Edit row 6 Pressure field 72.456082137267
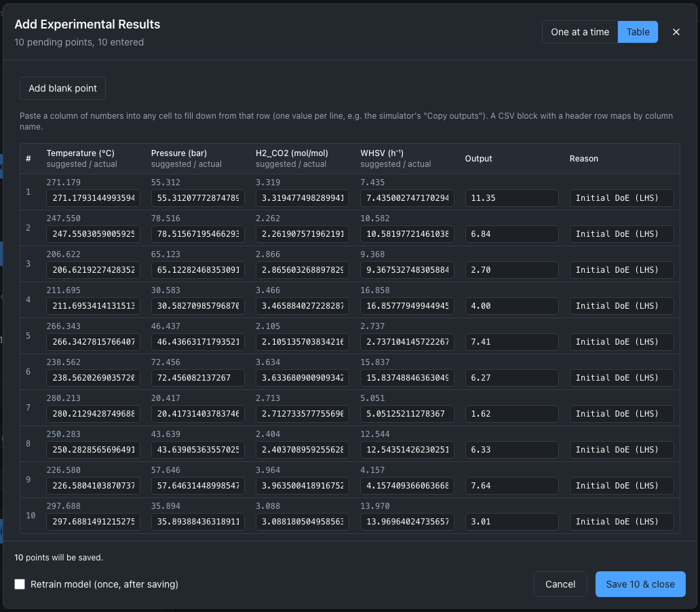 pos(198,378)
